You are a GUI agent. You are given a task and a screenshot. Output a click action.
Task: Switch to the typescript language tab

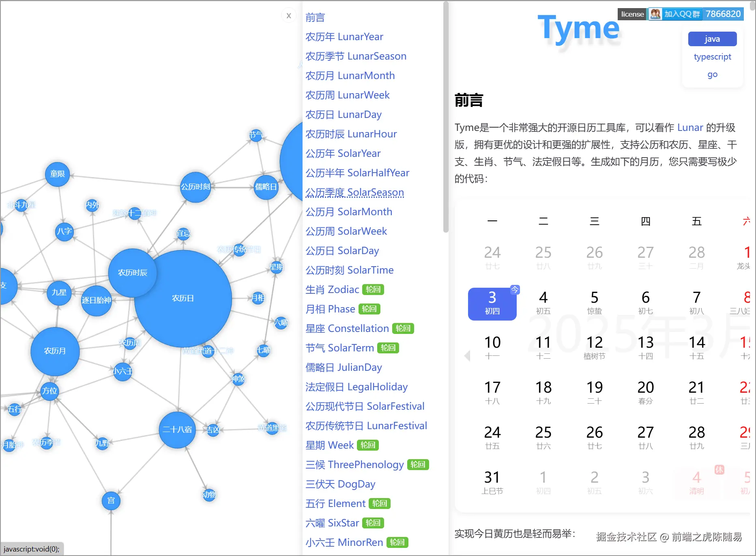712,56
